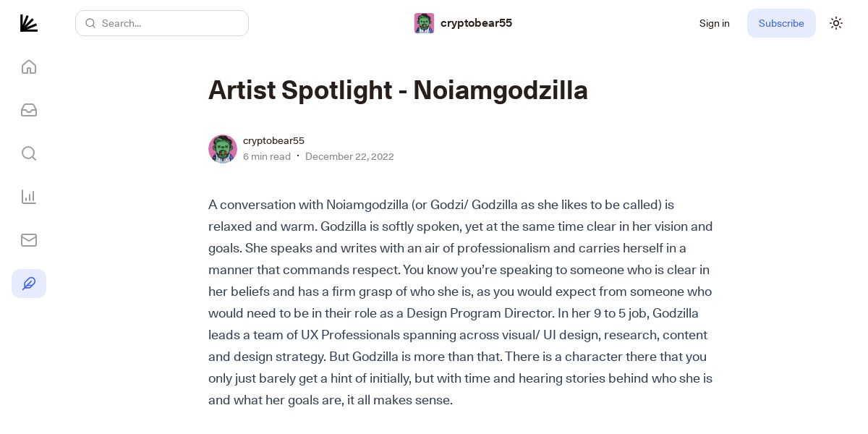Viewport: 868px width, 434px height.
Task: Focus the Search... input field
Action: (171, 23)
